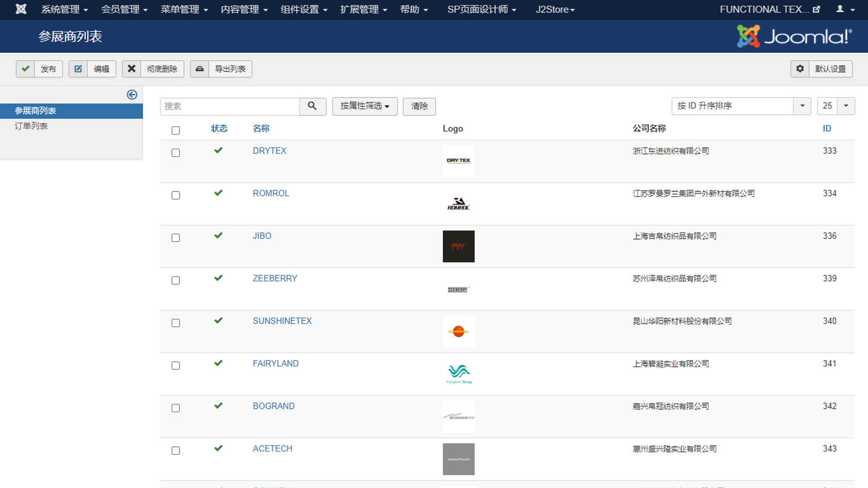The width and height of the screenshot is (868, 488).
Task: Check the ACETECH row checkbox
Action: (176, 451)
